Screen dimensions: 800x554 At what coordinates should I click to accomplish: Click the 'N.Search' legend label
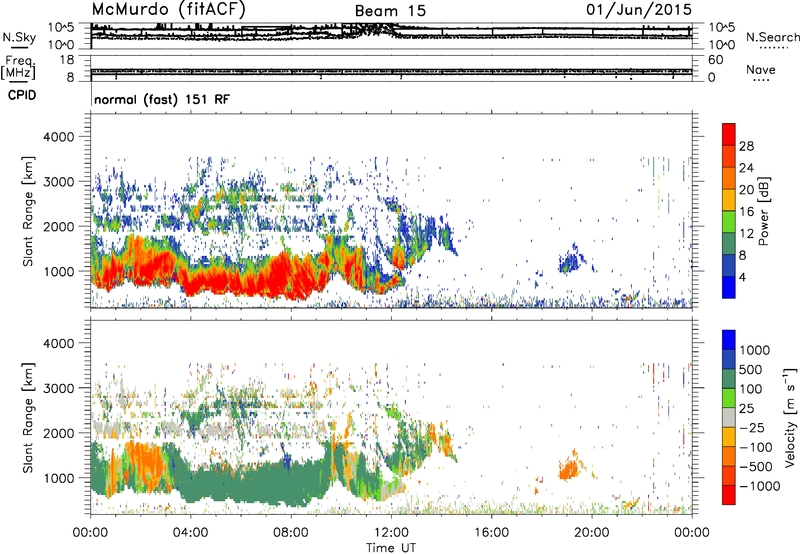[772, 37]
